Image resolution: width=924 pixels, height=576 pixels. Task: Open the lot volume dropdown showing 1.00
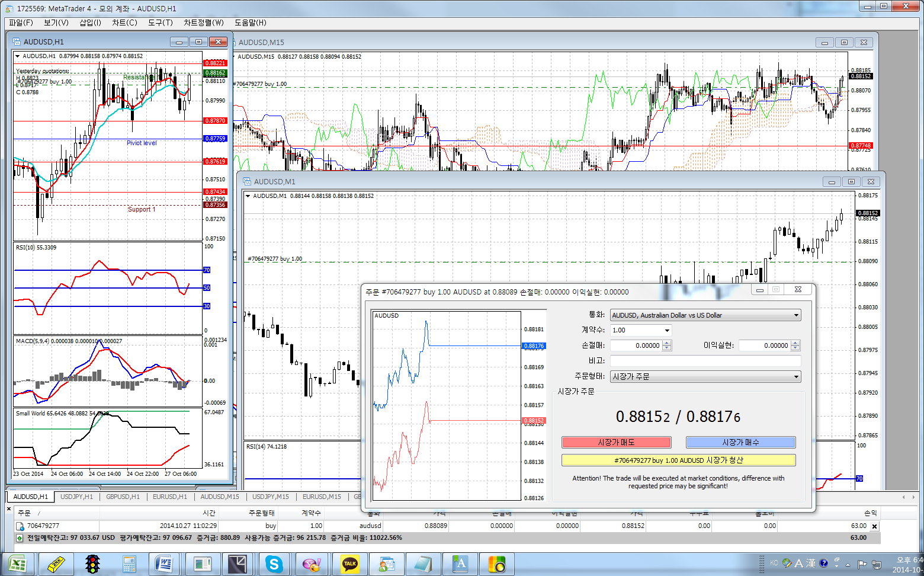click(667, 331)
